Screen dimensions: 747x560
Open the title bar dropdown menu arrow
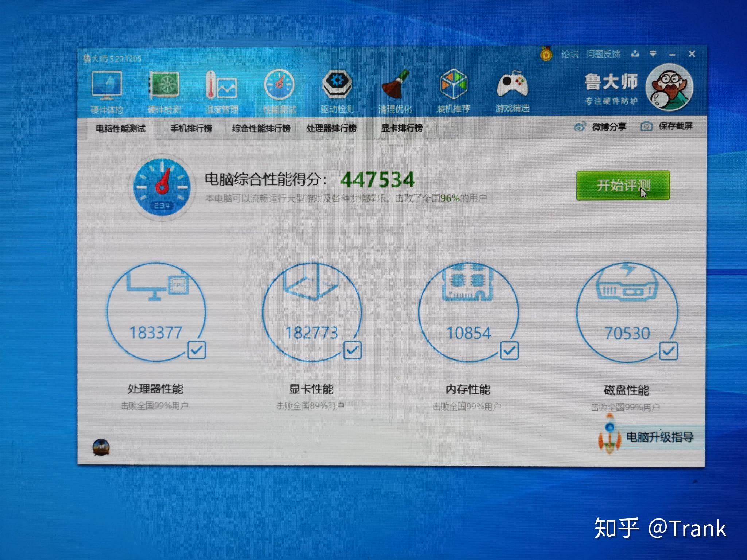pos(653,54)
